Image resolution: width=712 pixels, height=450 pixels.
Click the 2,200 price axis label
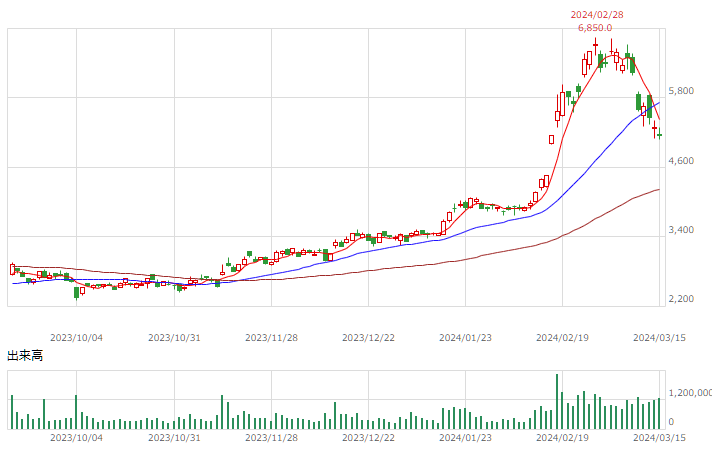[x=681, y=299]
